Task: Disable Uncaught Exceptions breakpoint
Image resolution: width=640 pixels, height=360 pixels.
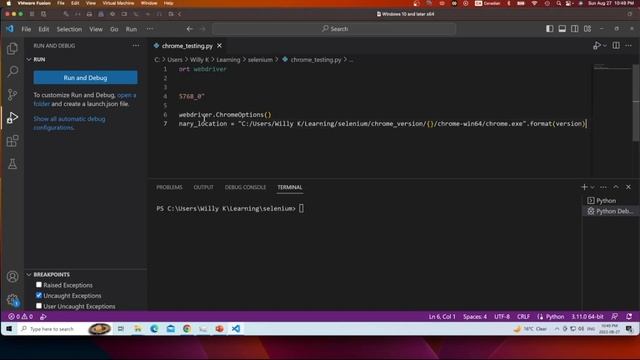Action: 39,296
